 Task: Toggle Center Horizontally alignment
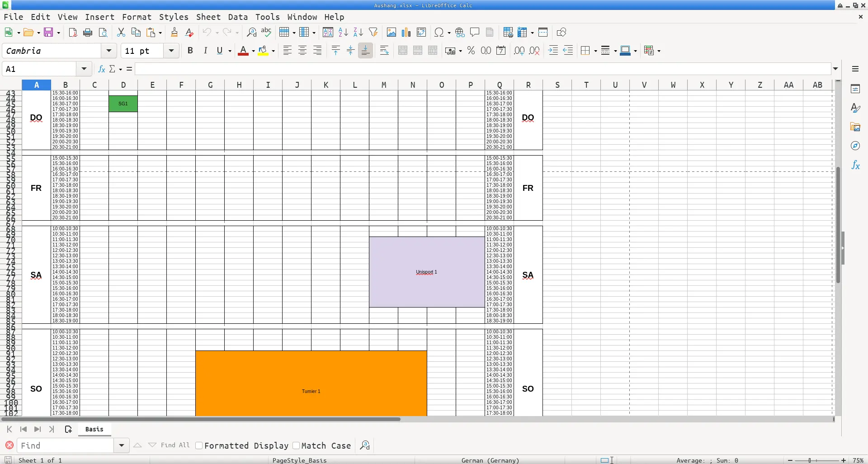[x=302, y=51]
